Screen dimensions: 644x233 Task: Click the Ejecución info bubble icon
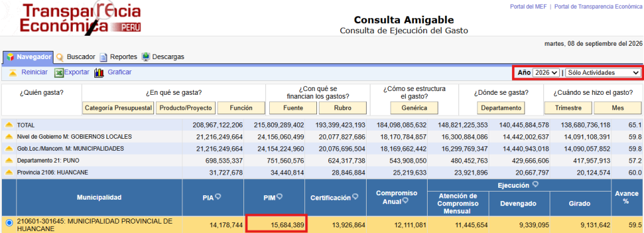(x=535, y=185)
